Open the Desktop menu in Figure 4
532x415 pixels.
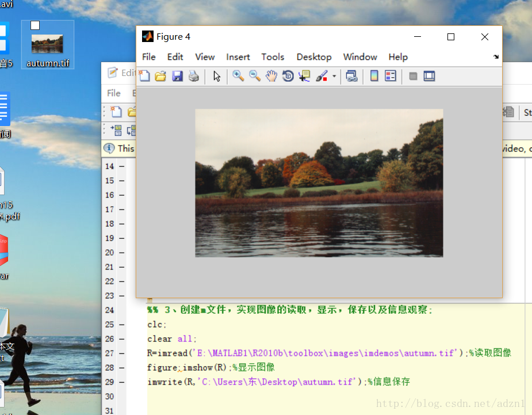tap(314, 57)
